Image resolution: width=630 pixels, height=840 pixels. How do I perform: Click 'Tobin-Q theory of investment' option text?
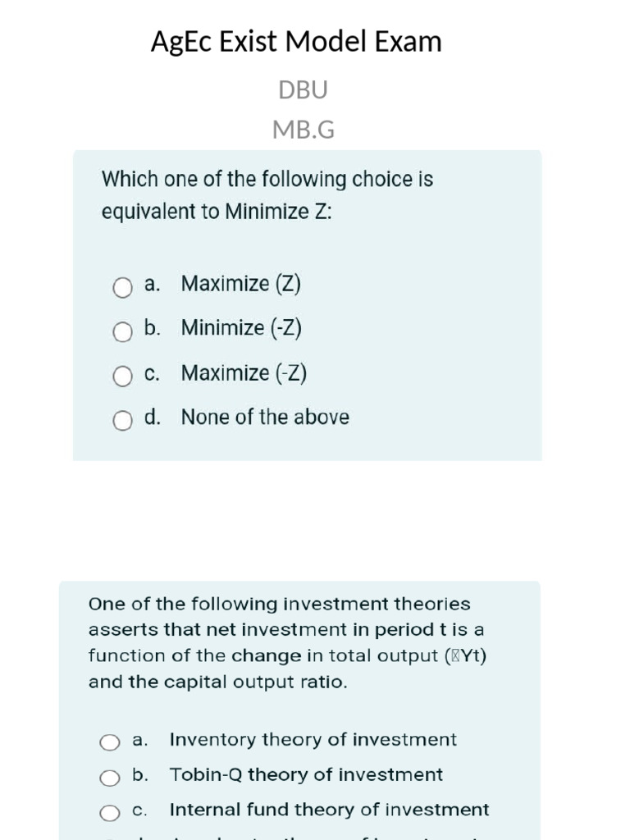pyautogui.click(x=307, y=774)
